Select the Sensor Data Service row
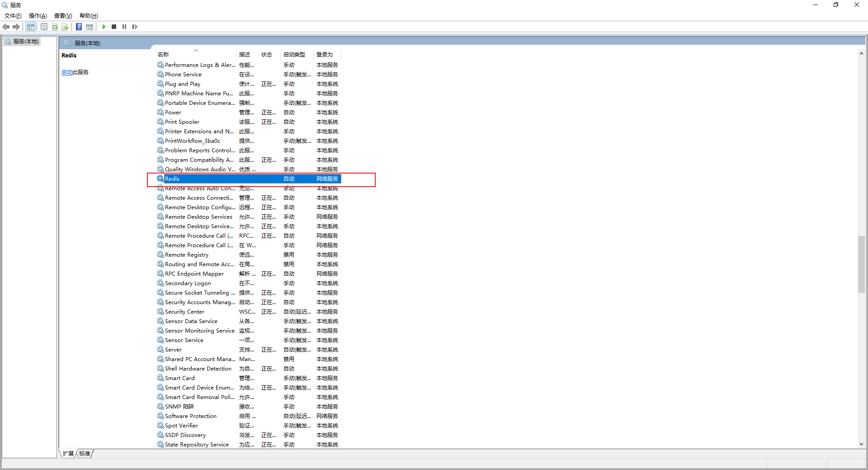 pos(249,321)
